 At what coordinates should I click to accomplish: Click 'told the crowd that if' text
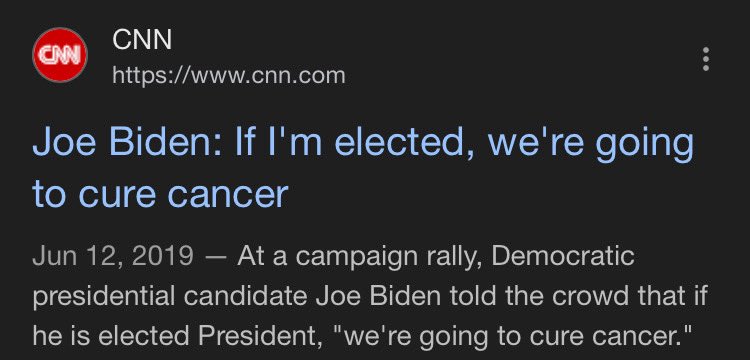pos(577,296)
